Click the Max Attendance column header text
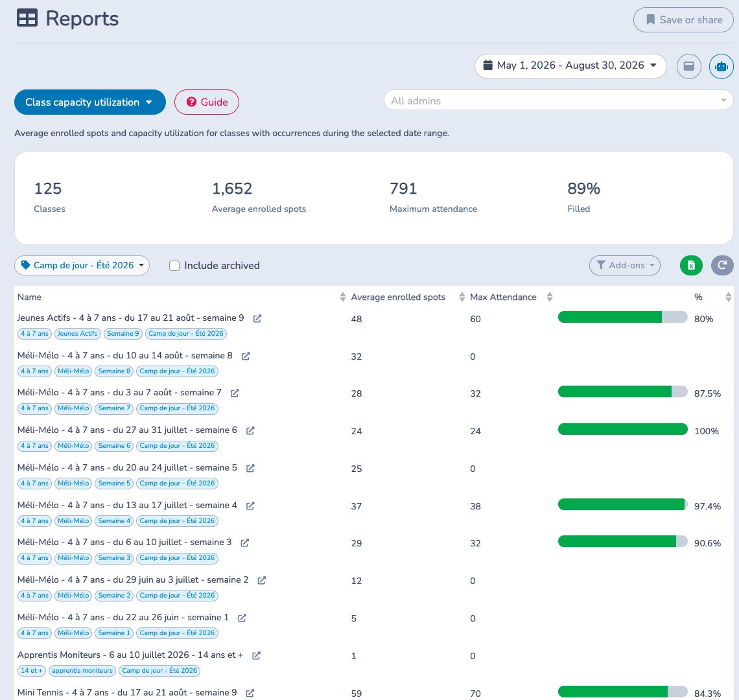Screen dimensions: 739x700 [x=503, y=297]
